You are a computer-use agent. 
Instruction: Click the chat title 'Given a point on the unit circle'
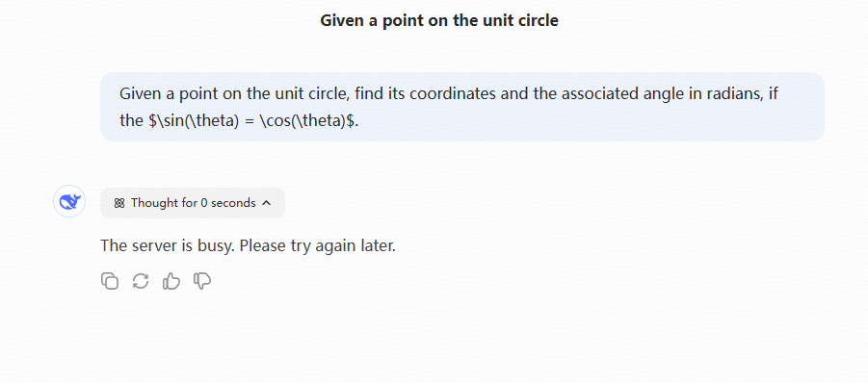[439, 20]
